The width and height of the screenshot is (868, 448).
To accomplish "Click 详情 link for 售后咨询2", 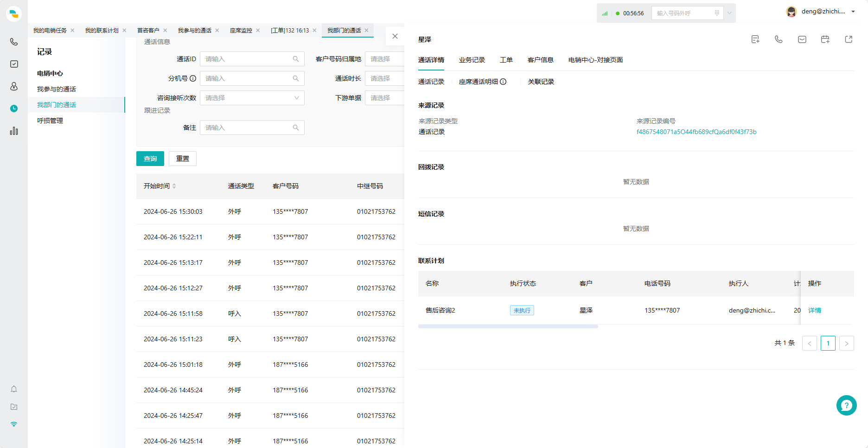I will tap(815, 310).
